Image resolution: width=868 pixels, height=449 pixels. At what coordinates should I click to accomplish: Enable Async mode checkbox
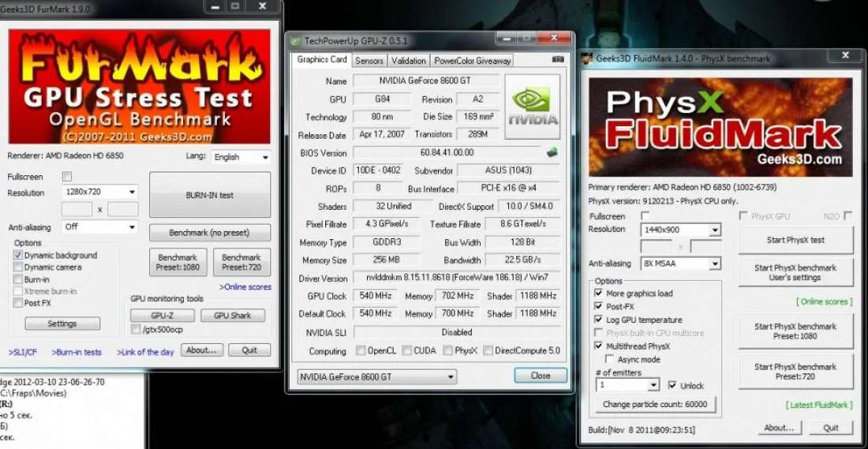point(610,359)
